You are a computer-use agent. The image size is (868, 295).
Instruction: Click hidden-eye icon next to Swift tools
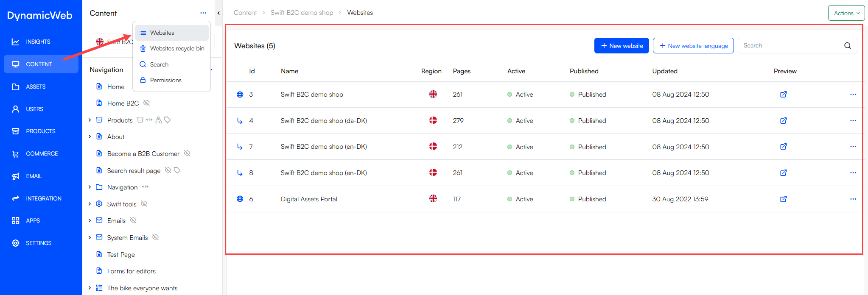tap(144, 203)
